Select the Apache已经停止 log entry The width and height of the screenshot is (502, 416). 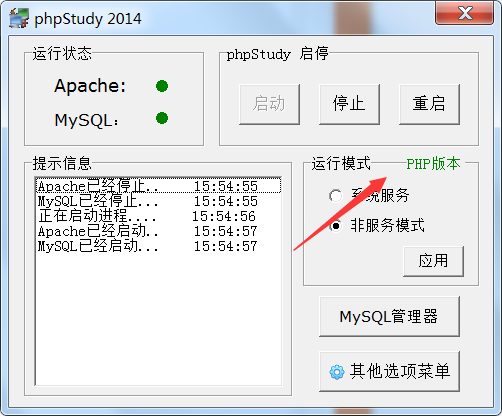pyautogui.click(x=158, y=186)
